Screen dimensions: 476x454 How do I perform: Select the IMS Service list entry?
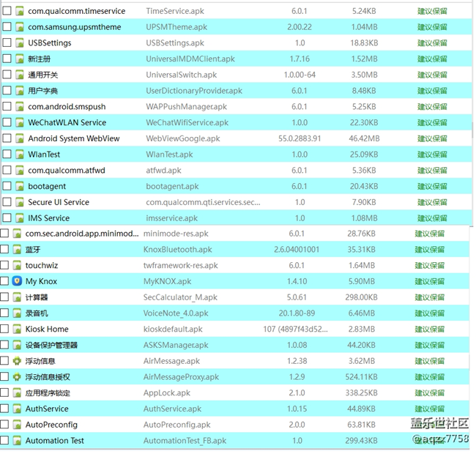[x=49, y=218]
